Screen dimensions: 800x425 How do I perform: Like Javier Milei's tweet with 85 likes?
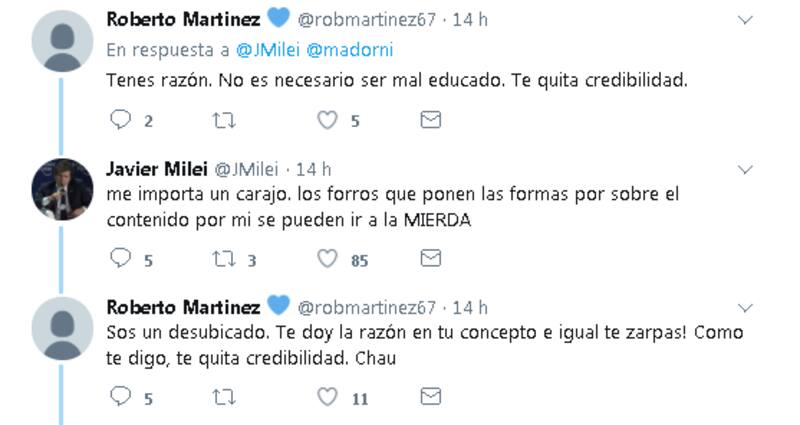[327, 259]
